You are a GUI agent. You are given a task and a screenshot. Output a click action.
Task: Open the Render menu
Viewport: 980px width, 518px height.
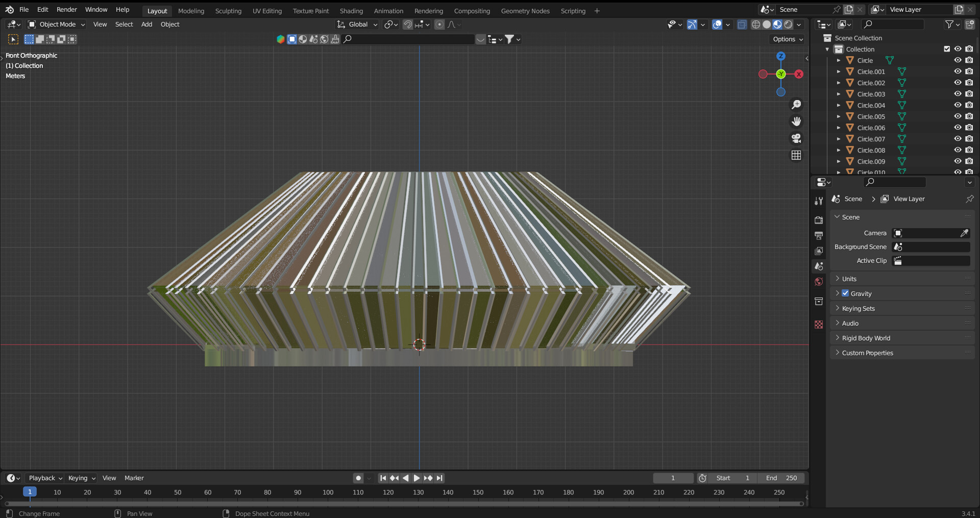tap(66, 10)
